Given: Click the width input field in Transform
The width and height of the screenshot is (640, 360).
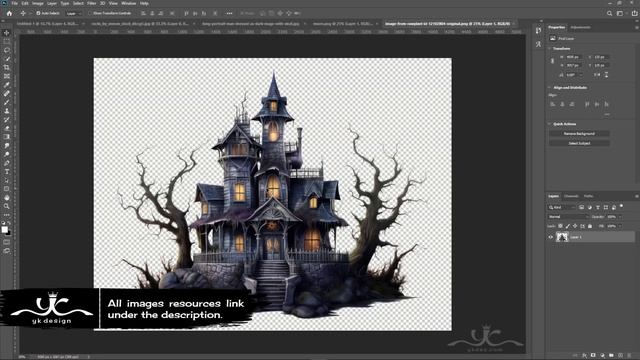Looking at the screenshot, I should (573, 57).
